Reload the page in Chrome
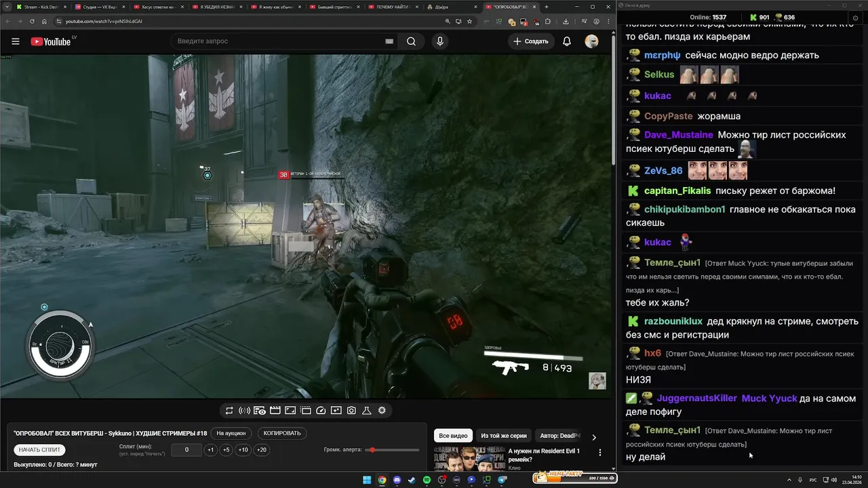Viewport: 868px width, 488px height. [x=32, y=21]
